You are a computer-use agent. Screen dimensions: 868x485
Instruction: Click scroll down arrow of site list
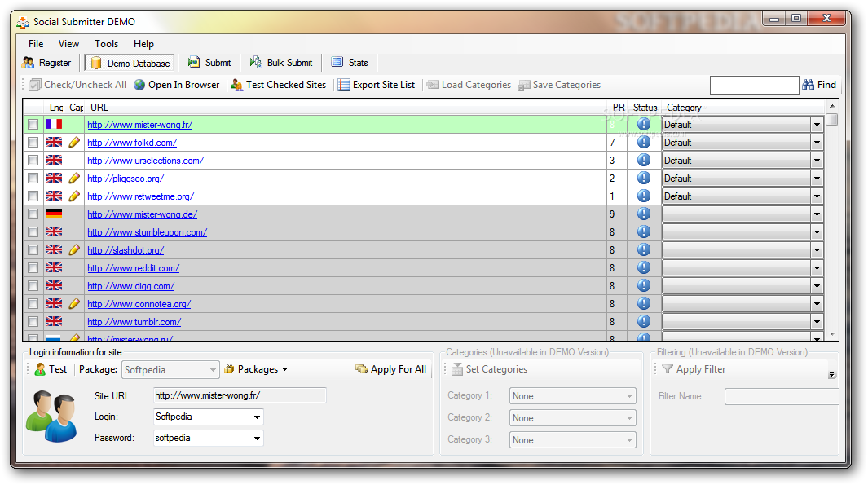(x=832, y=334)
